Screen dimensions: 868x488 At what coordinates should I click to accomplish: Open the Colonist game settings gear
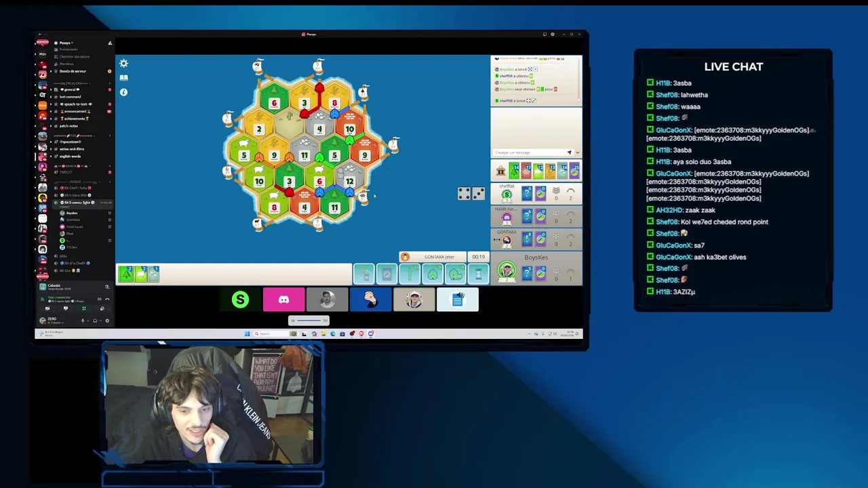coord(123,63)
